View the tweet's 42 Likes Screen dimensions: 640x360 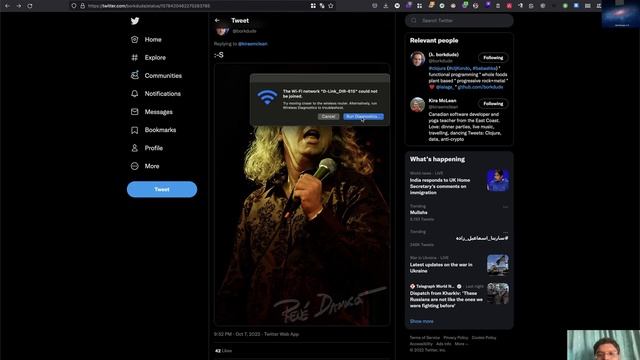pos(223,351)
